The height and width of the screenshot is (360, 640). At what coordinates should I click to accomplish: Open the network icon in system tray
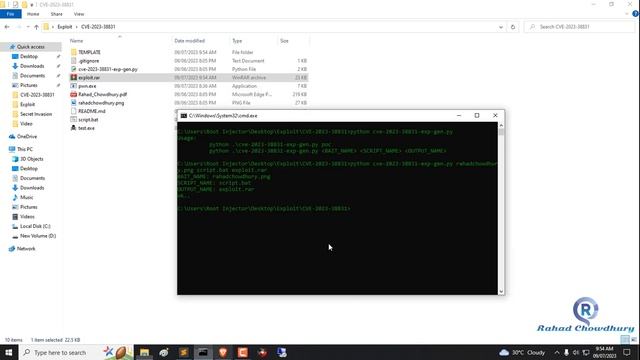(586, 352)
